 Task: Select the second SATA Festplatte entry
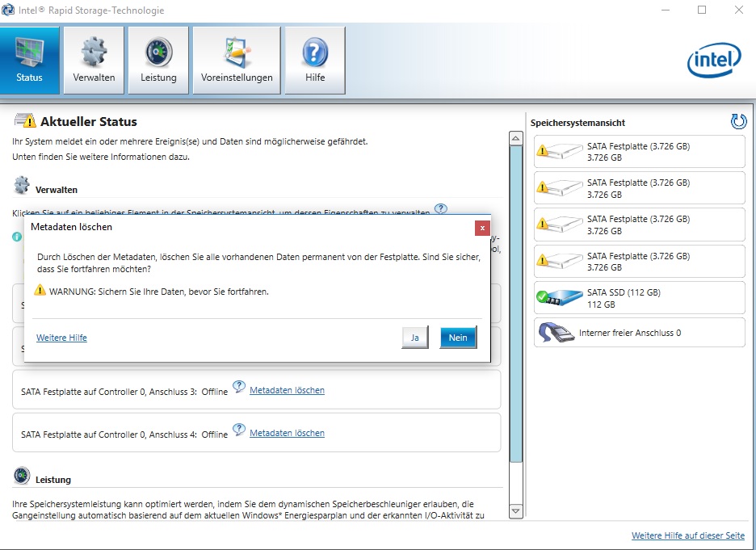click(x=640, y=188)
